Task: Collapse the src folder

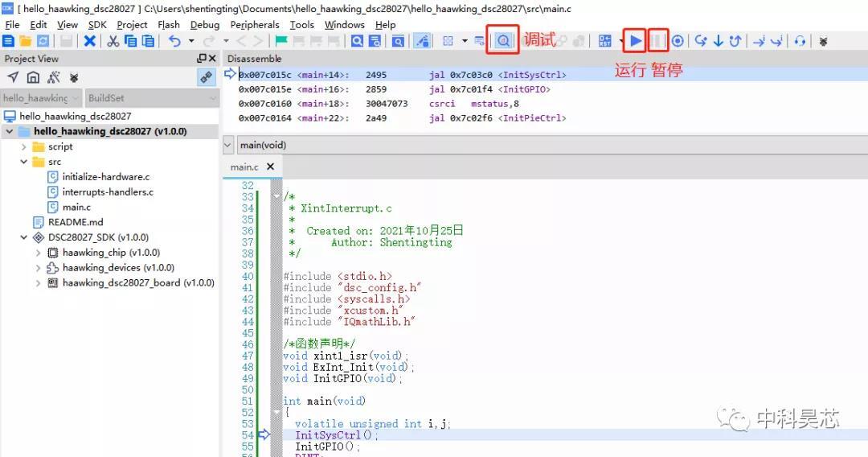Action: point(24,162)
